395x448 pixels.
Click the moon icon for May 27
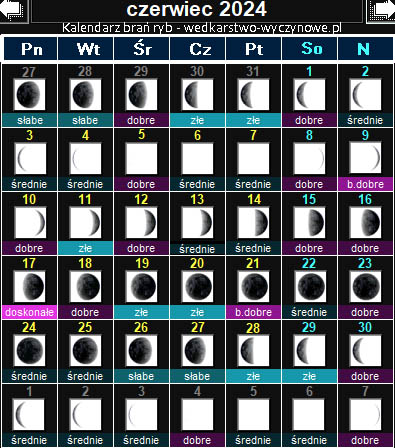29,95
